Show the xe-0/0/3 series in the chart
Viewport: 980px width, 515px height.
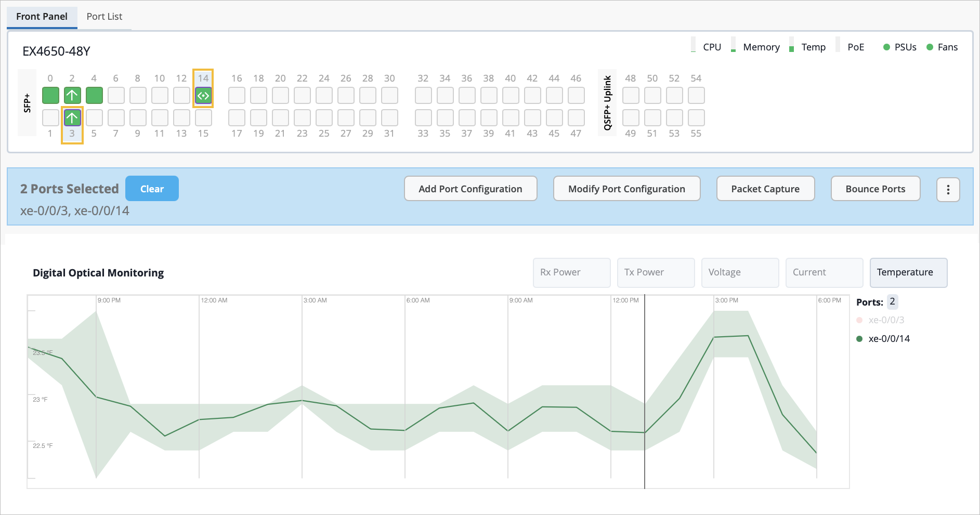[x=887, y=320]
